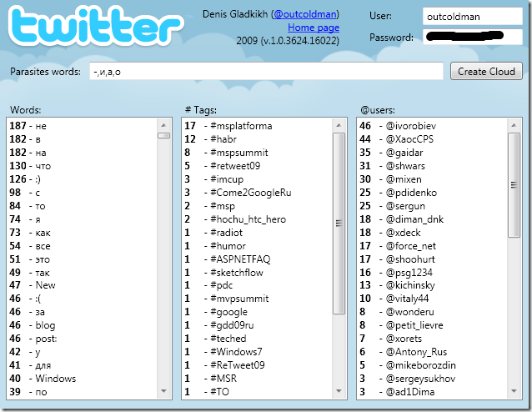The width and height of the screenshot is (532, 412).
Task: Select user row @Antony_Rus
Action: [432, 352]
